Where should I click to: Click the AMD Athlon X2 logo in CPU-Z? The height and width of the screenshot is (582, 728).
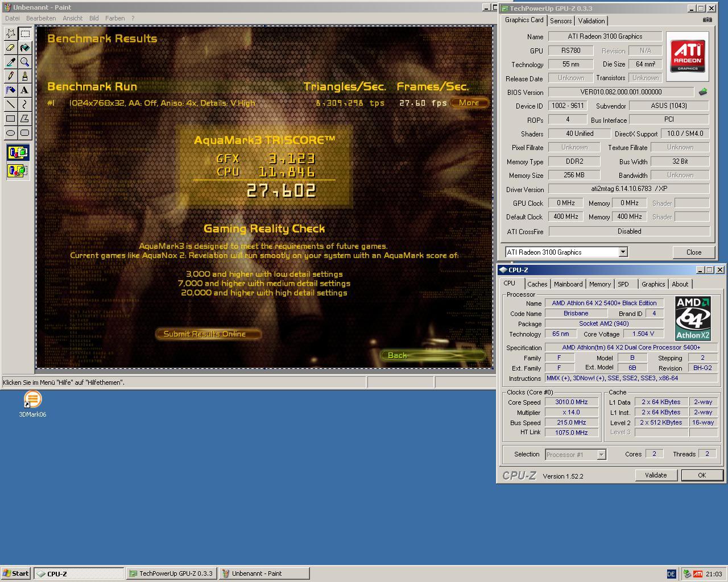[693, 318]
